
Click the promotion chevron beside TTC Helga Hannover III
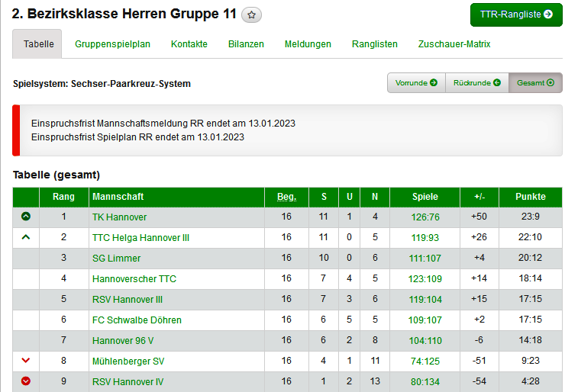coord(26,237)
